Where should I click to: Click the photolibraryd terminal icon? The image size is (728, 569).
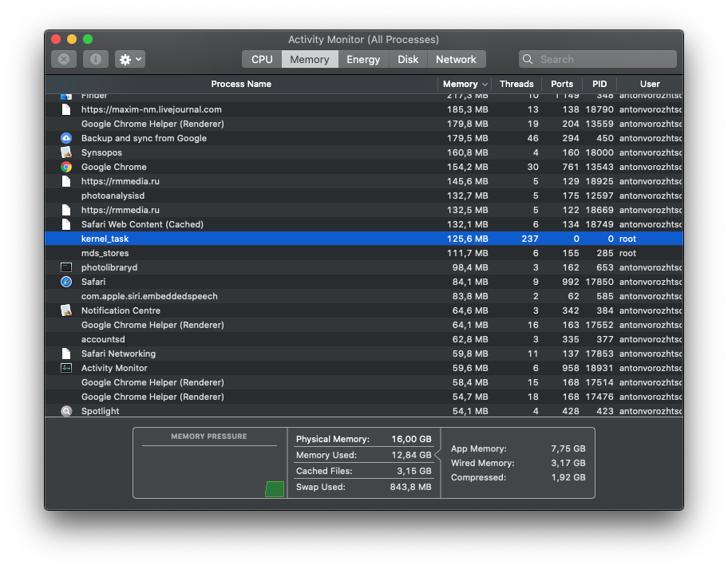(x=66, y=267)
